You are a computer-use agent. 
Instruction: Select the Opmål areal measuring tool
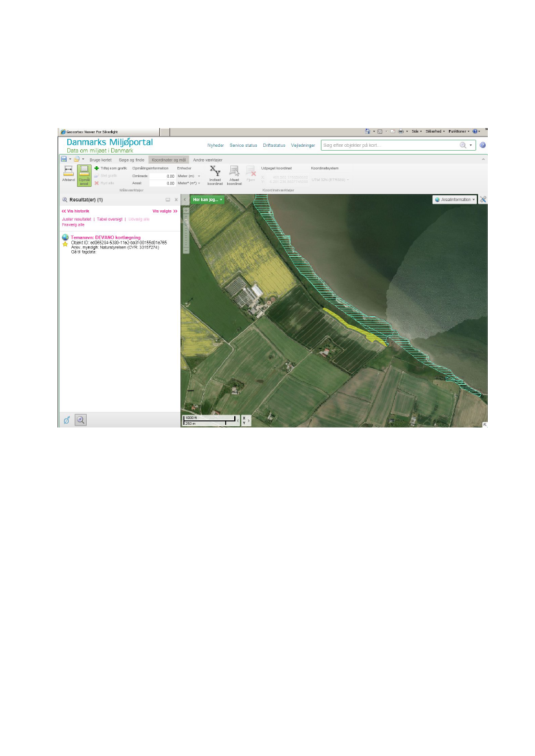(85, 175)
